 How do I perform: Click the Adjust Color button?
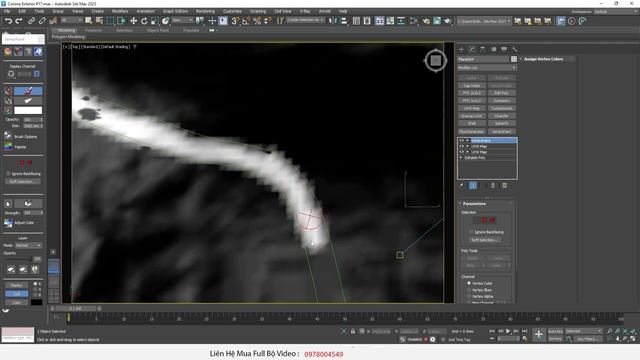20,222
